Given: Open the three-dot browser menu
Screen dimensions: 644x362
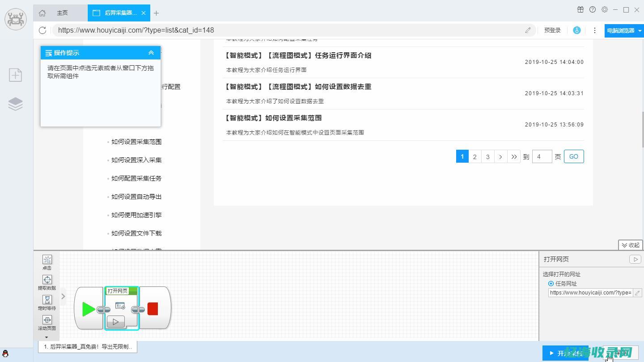Looking at the screenshot, I should 594,30.
